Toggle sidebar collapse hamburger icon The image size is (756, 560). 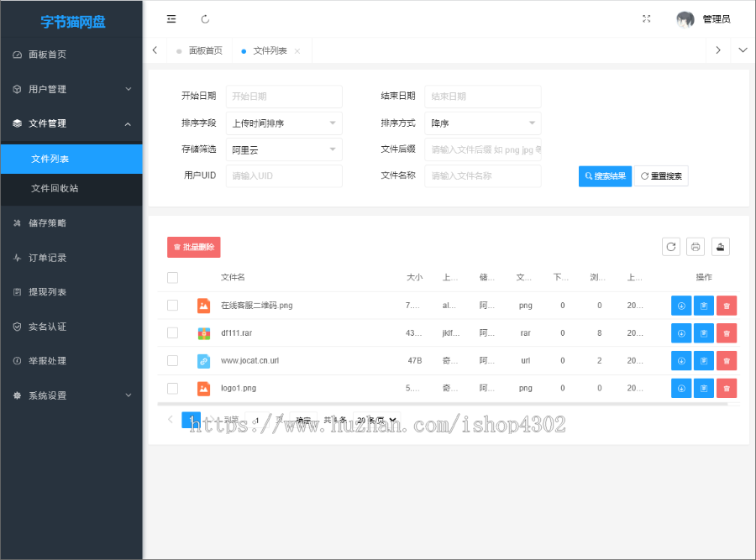coord(171,19)
